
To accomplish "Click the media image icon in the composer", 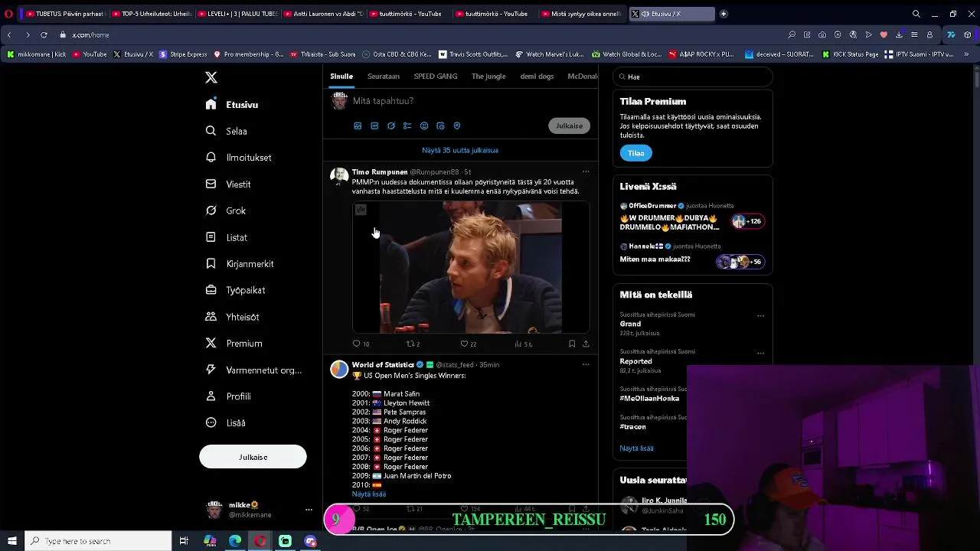I will (x=358, y=126).
